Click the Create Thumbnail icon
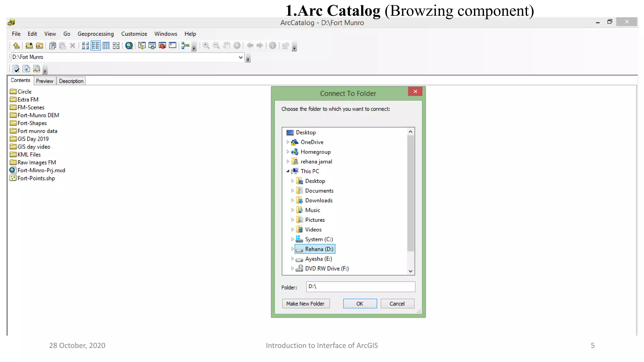The image size is (644, 362). (285, 46)
